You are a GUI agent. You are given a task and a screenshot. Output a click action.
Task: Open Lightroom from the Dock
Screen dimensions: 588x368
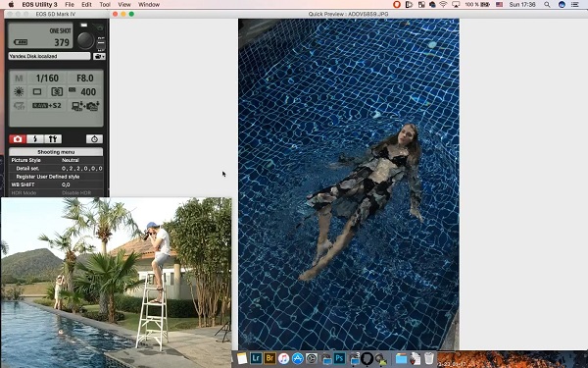[256, 358]
